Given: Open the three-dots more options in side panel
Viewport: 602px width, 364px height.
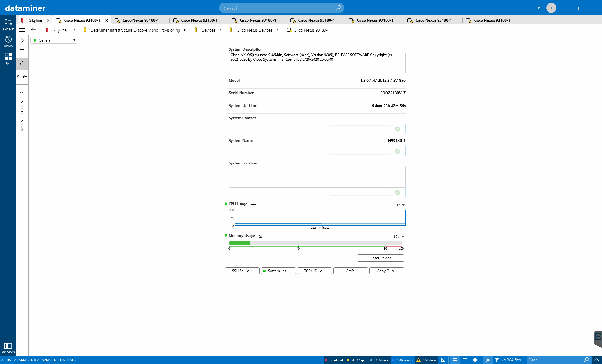Looking at the screenshot, I should 22,92.
